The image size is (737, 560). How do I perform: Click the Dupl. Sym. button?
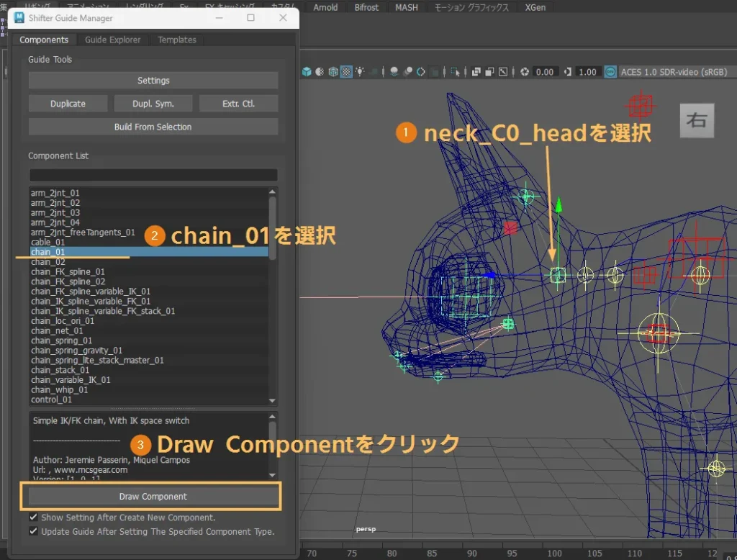pos(153,104)
